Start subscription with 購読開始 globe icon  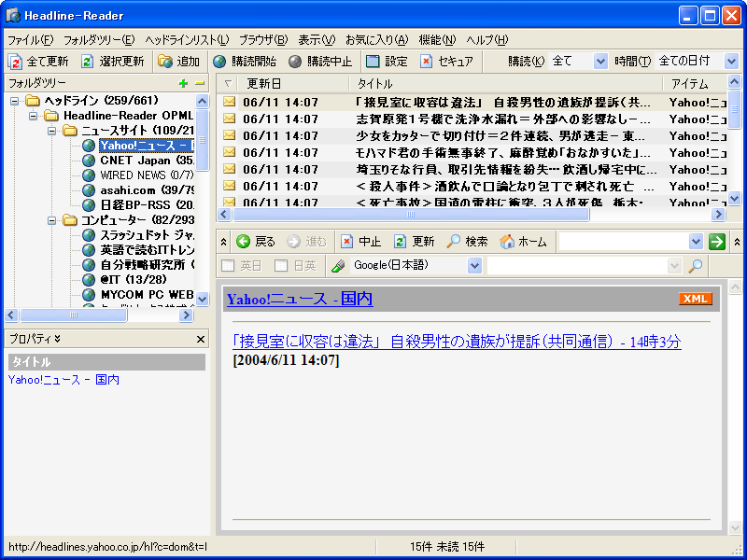click(219, 62)
